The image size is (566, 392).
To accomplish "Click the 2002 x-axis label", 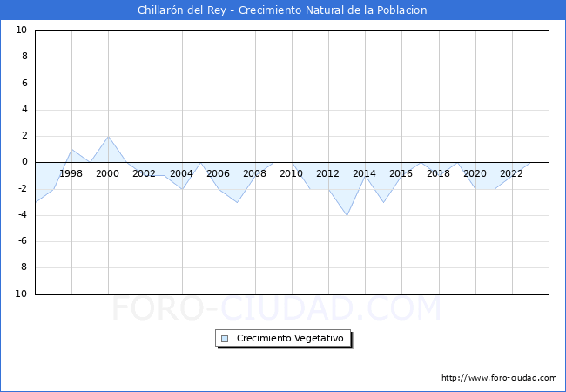I will 144,174.
